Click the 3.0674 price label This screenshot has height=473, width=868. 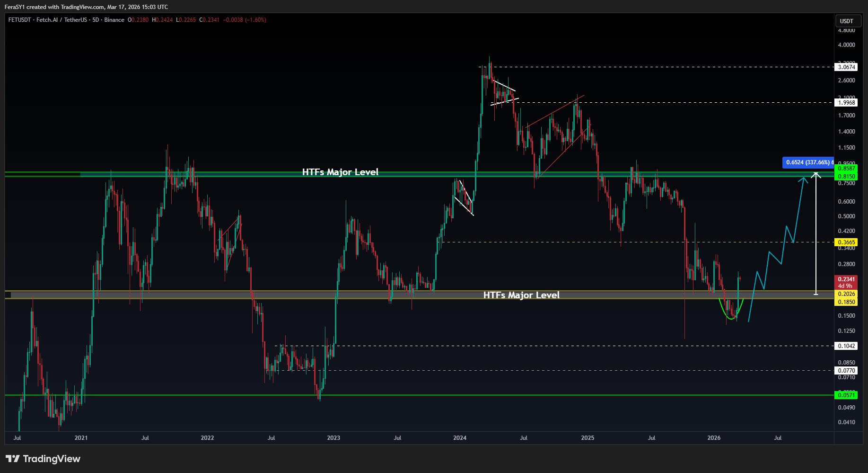click(x=847, y=67)
